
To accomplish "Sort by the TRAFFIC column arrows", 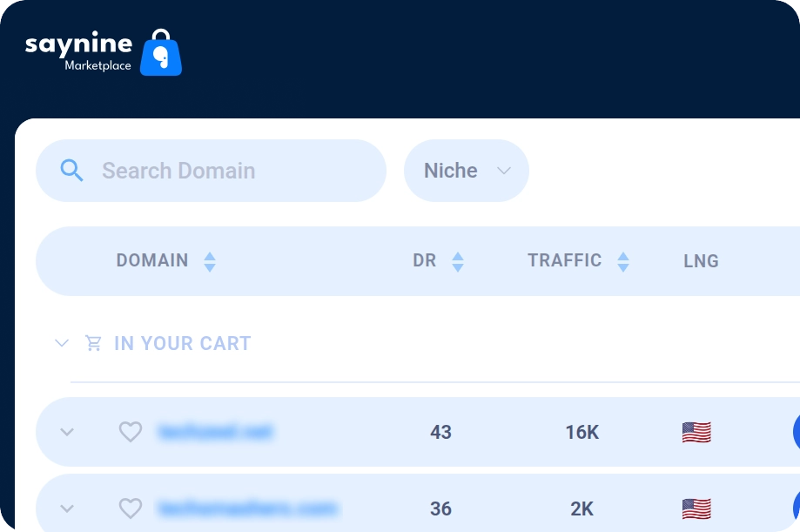I will point(623,260).
